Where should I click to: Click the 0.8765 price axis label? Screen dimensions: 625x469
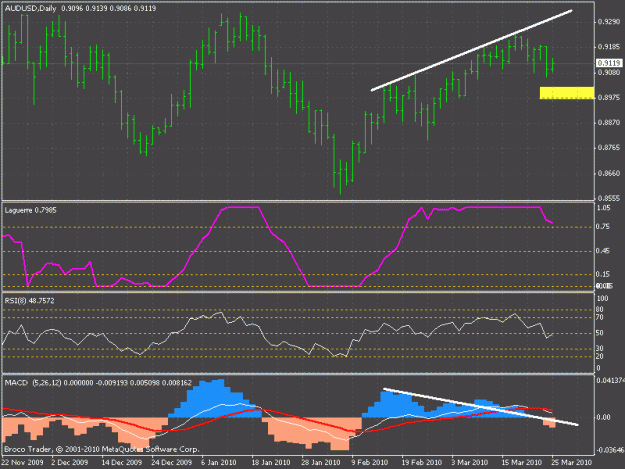(609, 148)
